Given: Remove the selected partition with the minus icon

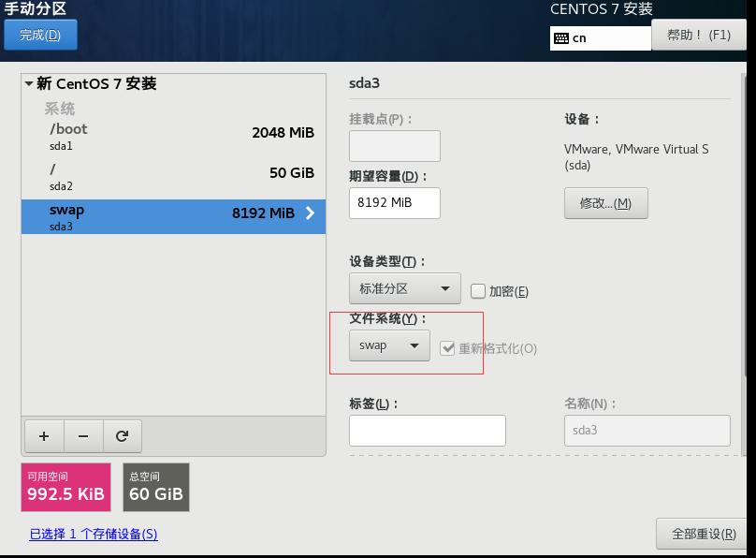Looking at the screenshot, I should (82, 435).
